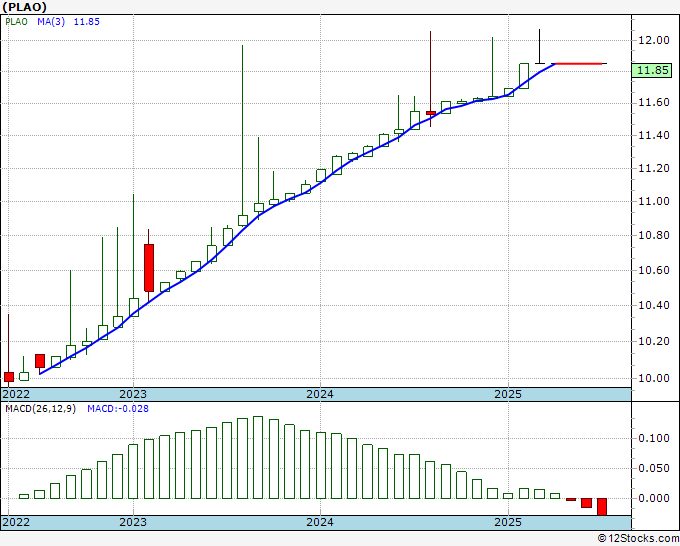The height and width of the screenshot is (546, 680).
Task: Click the 12.00 price axis label
Action: 654,40
